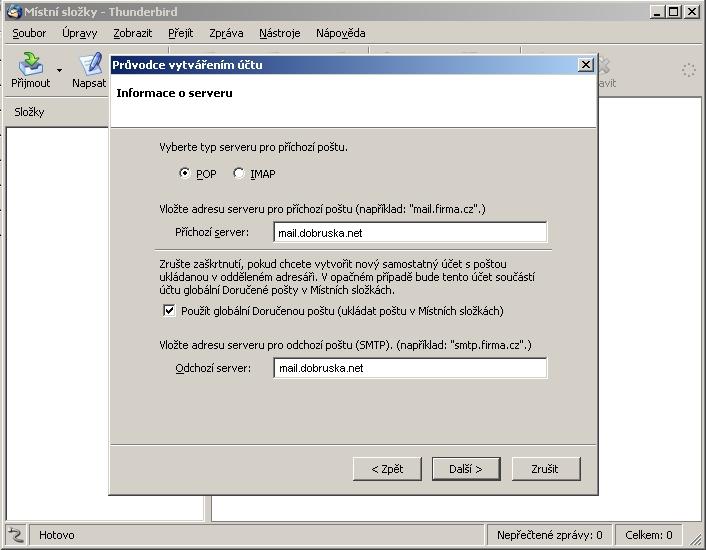This screenshot has height=550, width=706.
Task: Click the Příchozí server input field
Action: 410,233
